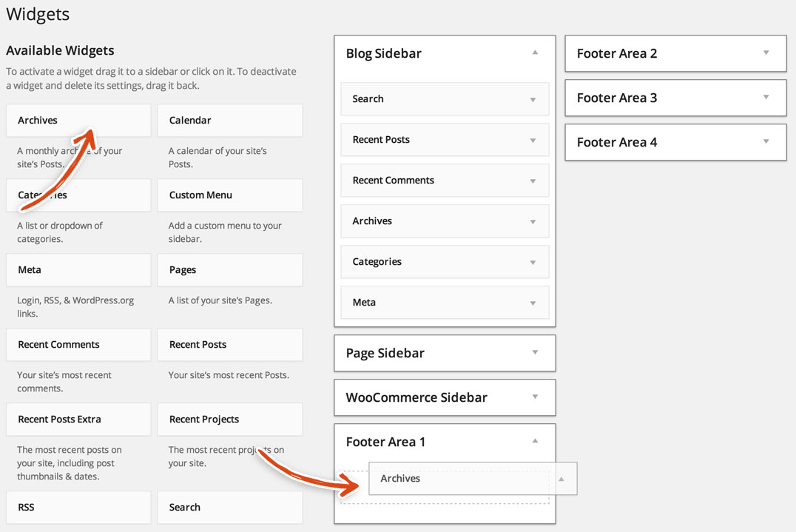The width and height of the screenshot is (796, 532).
Task: Select the Recent Projects widget
Action: coord(229,419)
